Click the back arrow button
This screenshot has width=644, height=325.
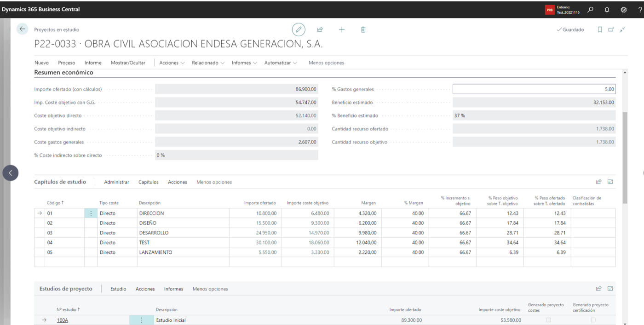[22, 29]
